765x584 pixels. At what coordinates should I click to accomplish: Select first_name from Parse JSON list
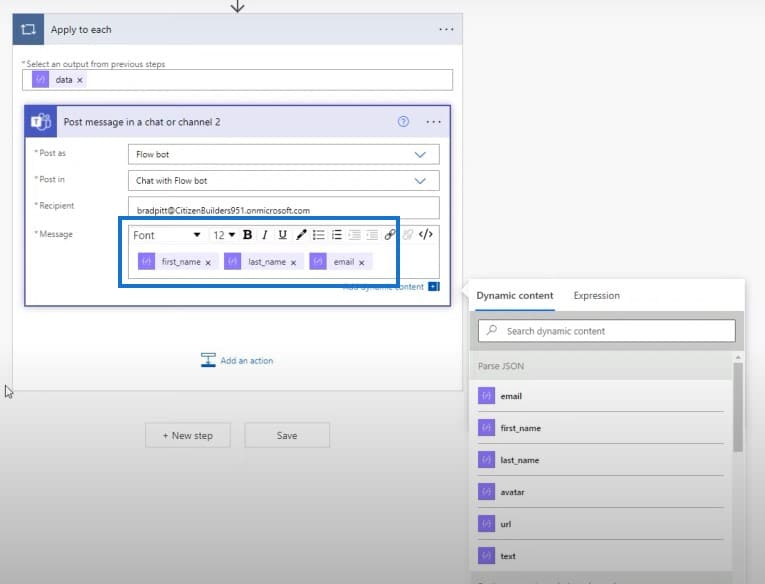coord(601,428)
